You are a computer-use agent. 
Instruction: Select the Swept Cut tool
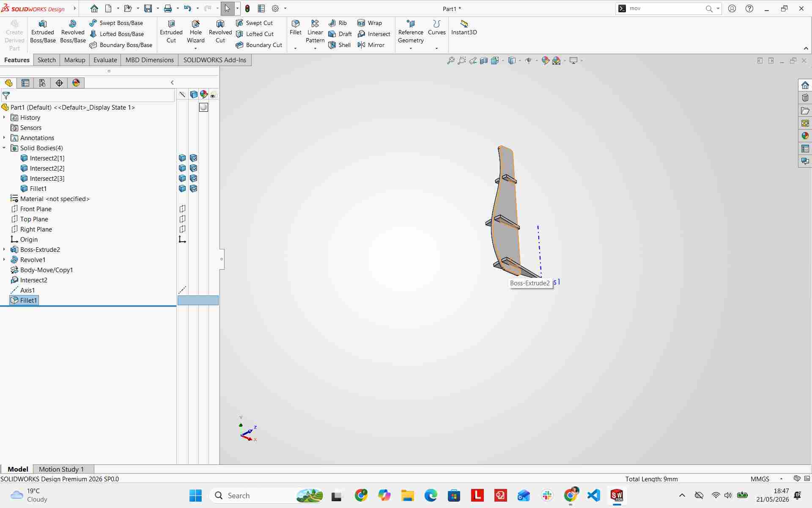[x=254, y=23]
